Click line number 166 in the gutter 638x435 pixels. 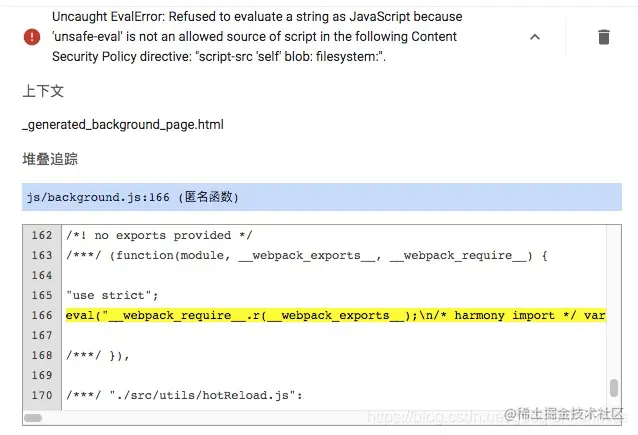(x=41, y=315)
